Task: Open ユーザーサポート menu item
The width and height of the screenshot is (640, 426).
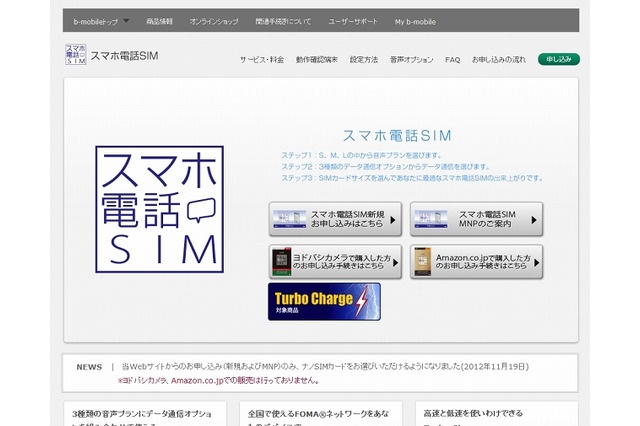Action: click(353, 21)
